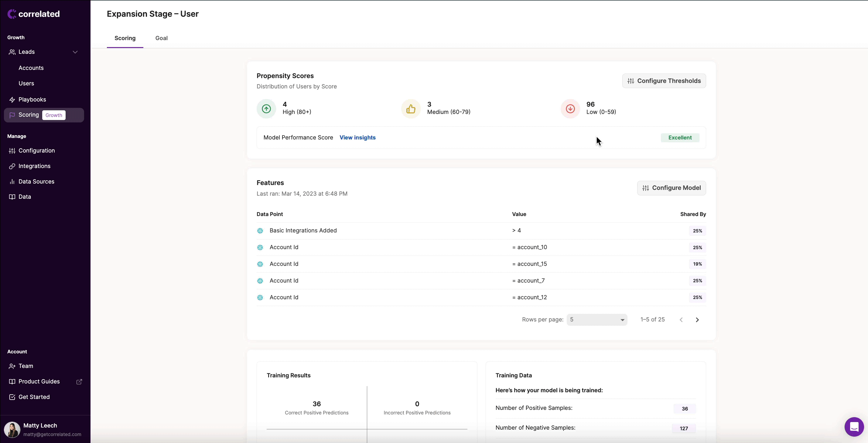Screen dimensions: 868x443
Task: Click the '= account_15' value
Action: 529,264
